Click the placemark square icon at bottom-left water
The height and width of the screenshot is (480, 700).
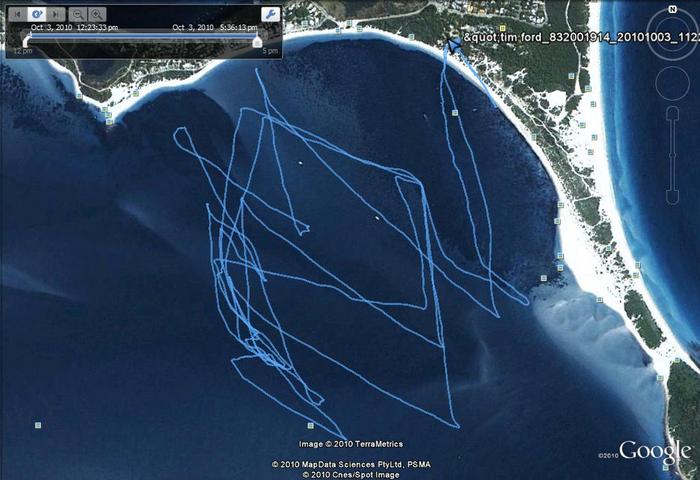click(x=38, y=425)
